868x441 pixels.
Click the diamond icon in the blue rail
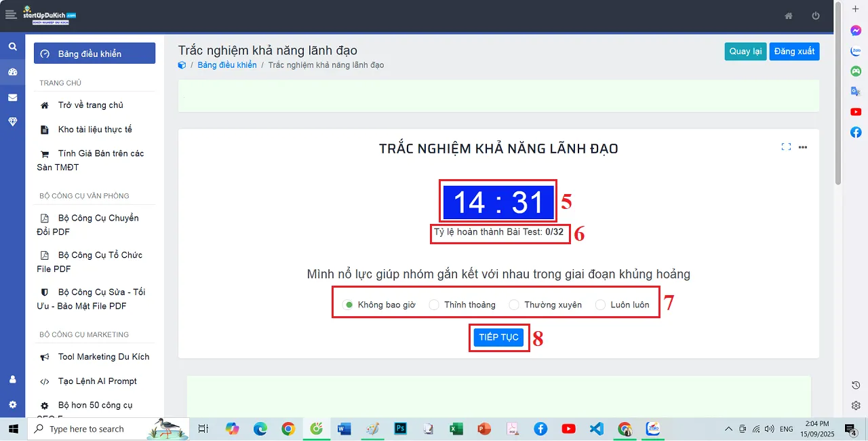[x=12, y=121]
